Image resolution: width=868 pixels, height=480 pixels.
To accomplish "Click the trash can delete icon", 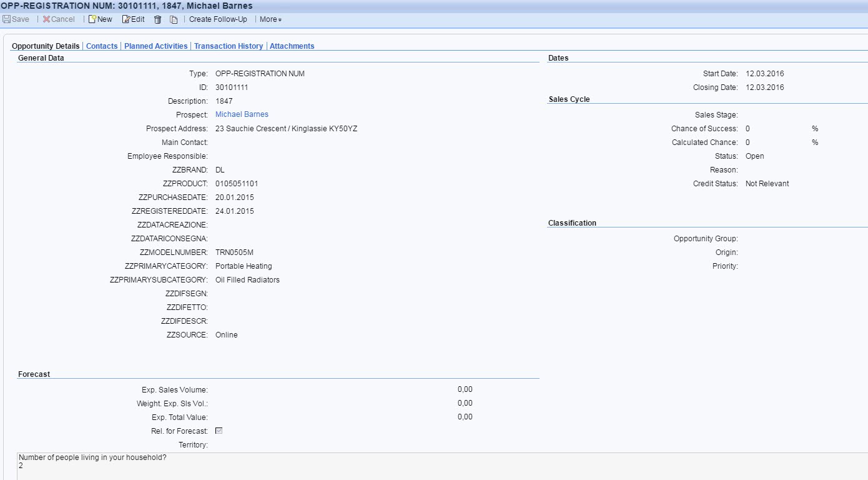I will 157,19.
